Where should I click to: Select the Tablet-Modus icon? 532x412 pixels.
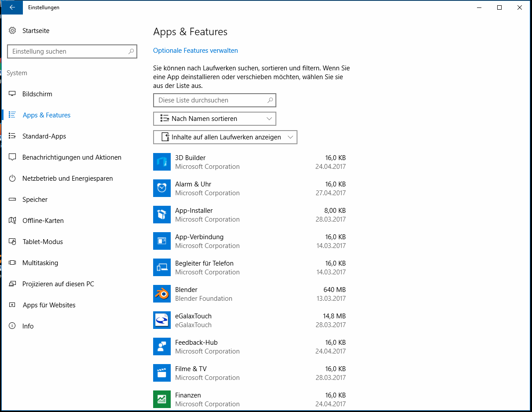tap(13, 241)
